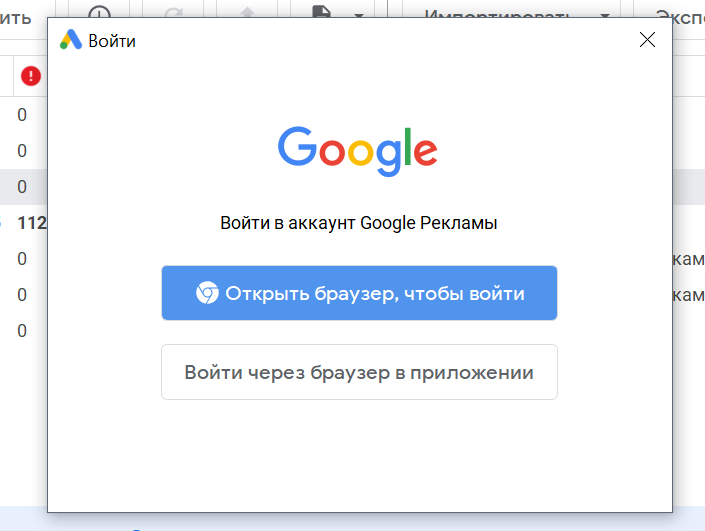
Task: Click the upload arrow icon in toolbar
Action: pos(246,14)
